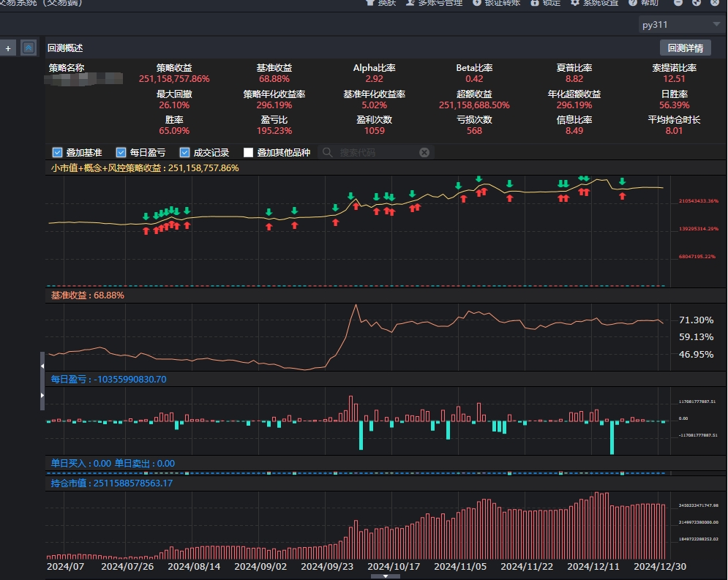This screenshot has width=728, height=580.
Task: Click the 2024/10/17 date on the timeline axis
Action: 394,567
